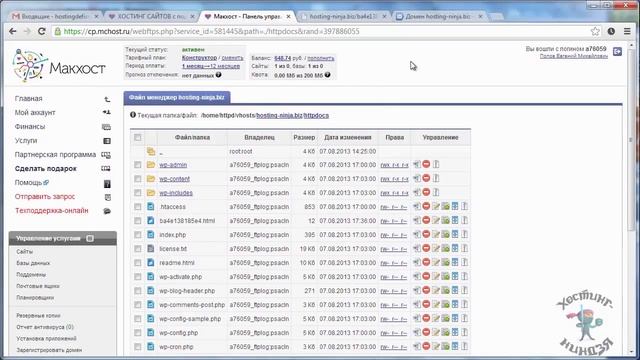Click the red delete icon for .htaccess

click(426, 207)
